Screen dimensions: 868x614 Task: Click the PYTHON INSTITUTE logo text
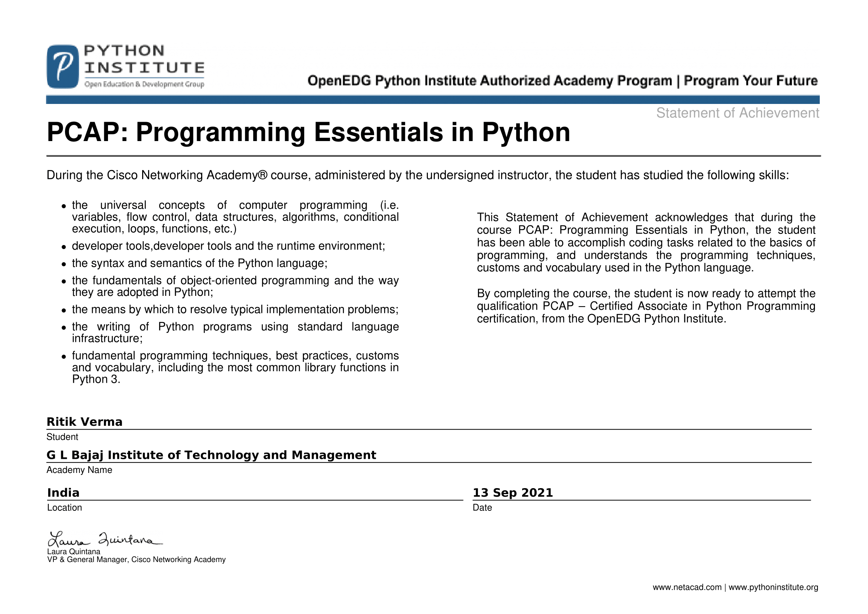144,59
